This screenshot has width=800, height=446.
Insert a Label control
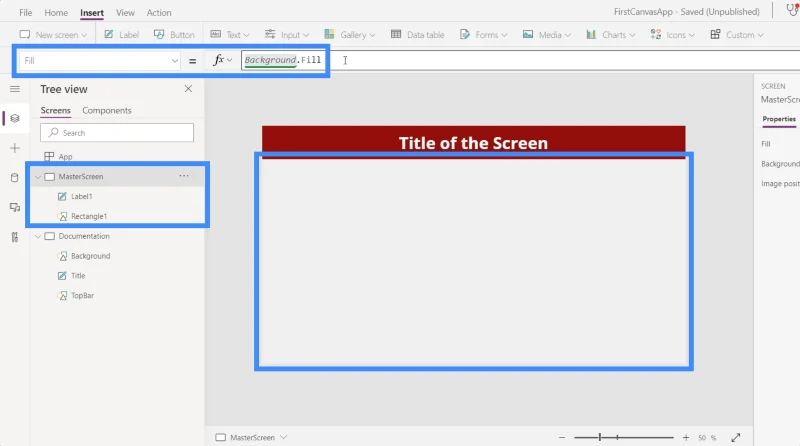tap(121, 35)
